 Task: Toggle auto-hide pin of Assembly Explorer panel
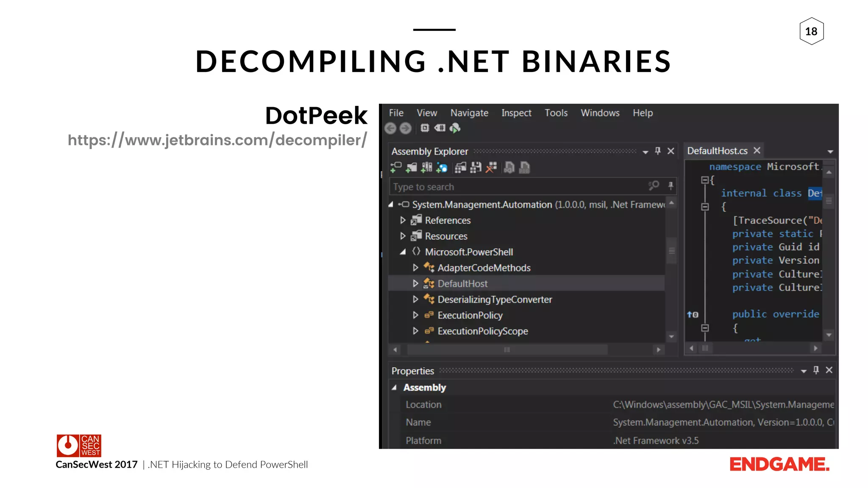pyautogui.click(x=658, y=151)
